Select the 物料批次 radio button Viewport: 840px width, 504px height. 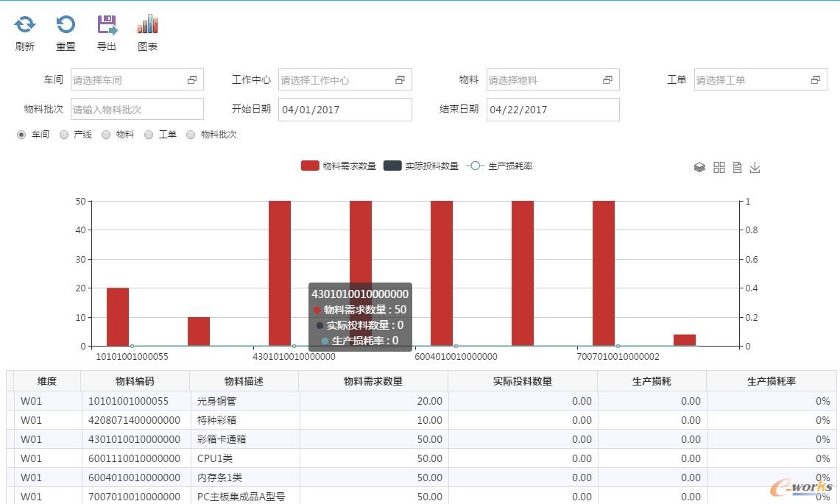[x=191, y=135]
